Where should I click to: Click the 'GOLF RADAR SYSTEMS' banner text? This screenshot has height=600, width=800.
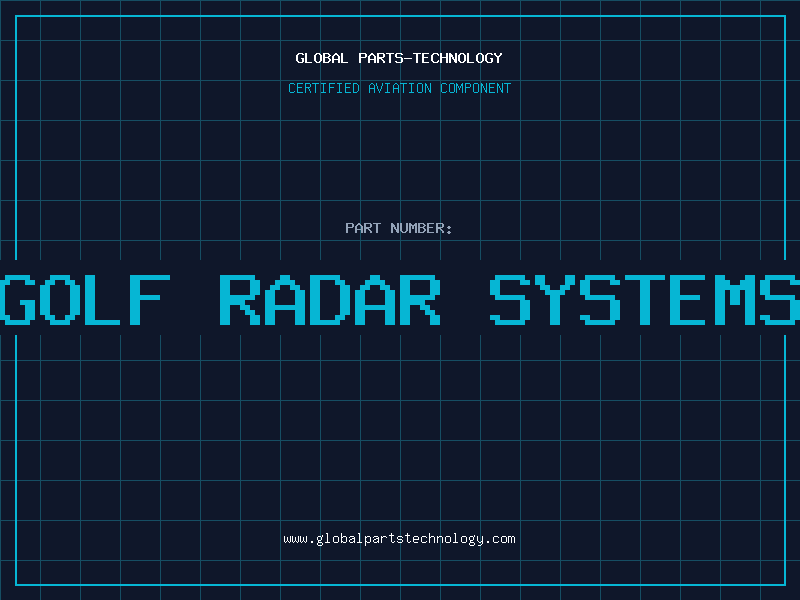[x=400, y=300]
